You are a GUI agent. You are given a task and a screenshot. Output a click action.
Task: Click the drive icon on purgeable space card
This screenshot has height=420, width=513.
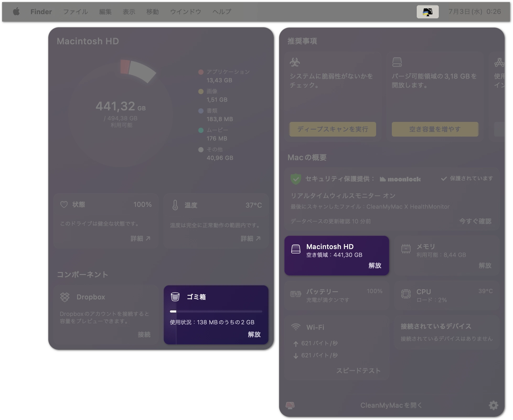click(x=397, y=62)
